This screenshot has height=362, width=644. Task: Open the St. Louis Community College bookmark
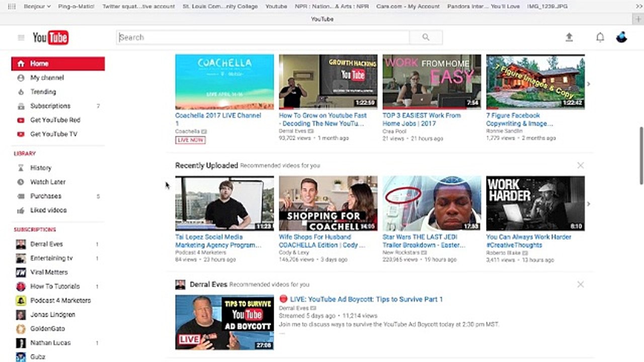pyautogui.click(x=220, y=7)
